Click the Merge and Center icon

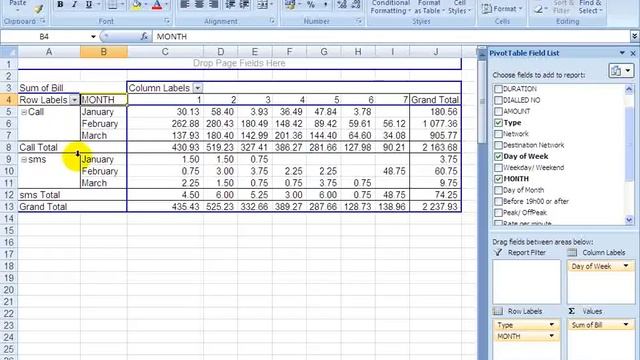pyautogui.click(x=262, y=4)
